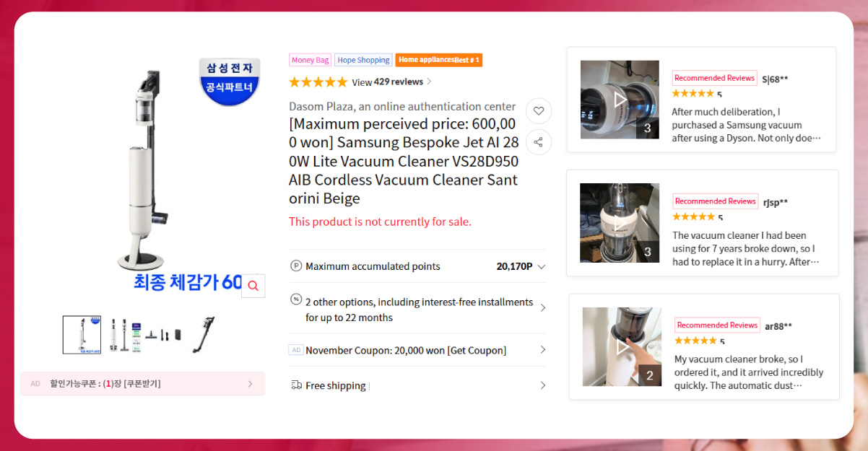Click the free shipping truck icon
The image size is (868, 451).
pos(296,385)
